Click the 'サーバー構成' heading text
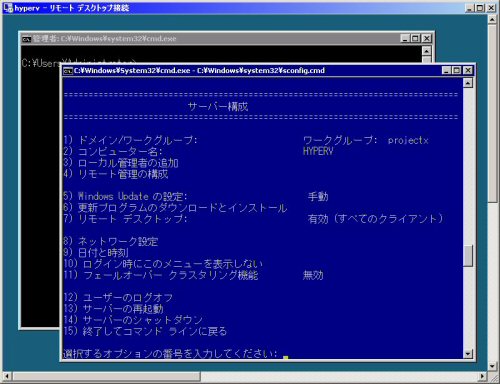 click(x=218, y=107)
